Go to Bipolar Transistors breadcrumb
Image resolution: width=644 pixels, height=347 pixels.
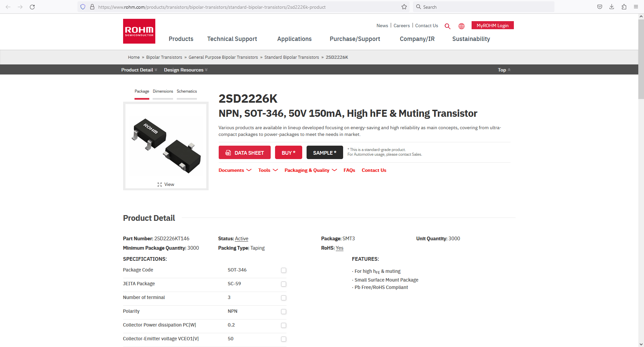click(164, 57)
